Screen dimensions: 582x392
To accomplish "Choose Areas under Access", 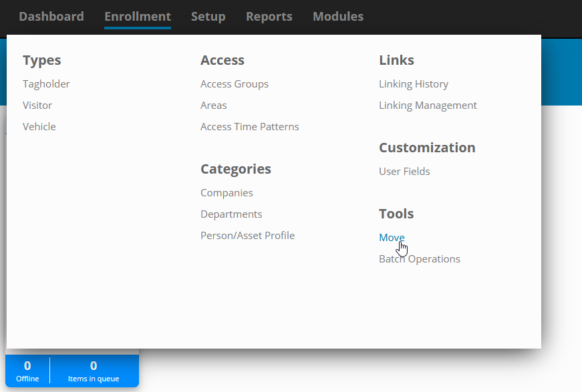I will click(213, 106).
